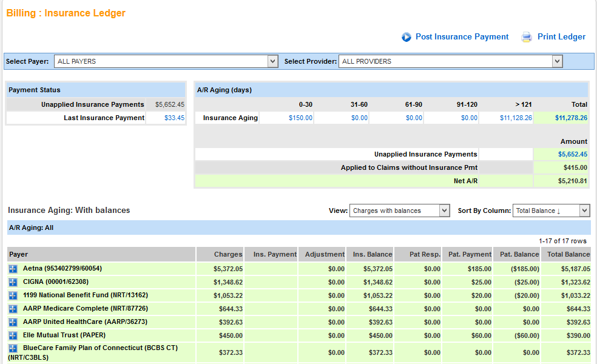Open the $33.45 last insurance payment
This screenshot has height=364, width=597.
click(174, 118)
